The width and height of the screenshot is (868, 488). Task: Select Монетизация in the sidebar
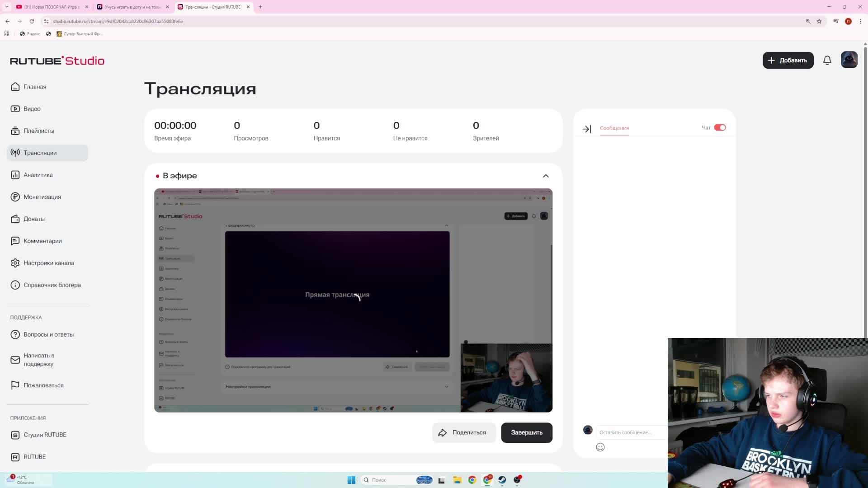click(42, 197)
